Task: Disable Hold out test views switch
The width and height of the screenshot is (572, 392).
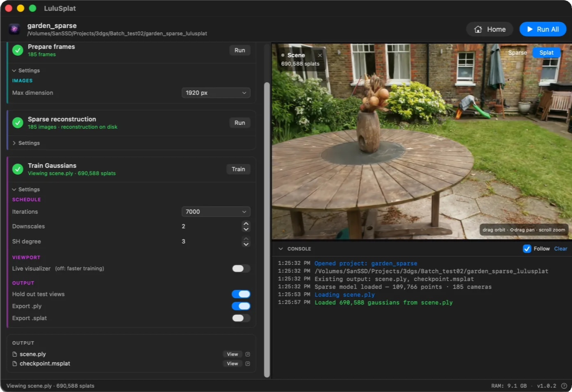Action: click(241, 294)
